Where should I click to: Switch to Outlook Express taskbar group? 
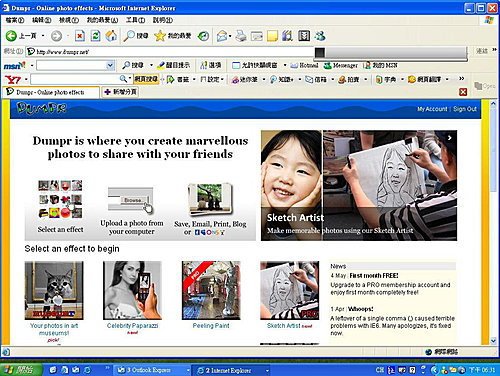[151, 370]
